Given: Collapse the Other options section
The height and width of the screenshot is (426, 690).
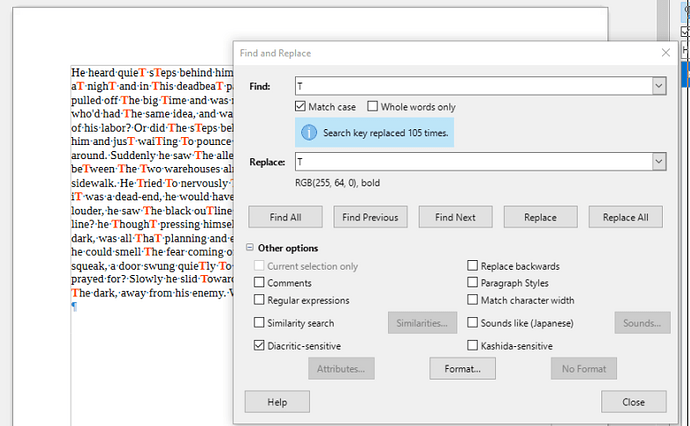Looking at the screenshot, I should point(250,248).
